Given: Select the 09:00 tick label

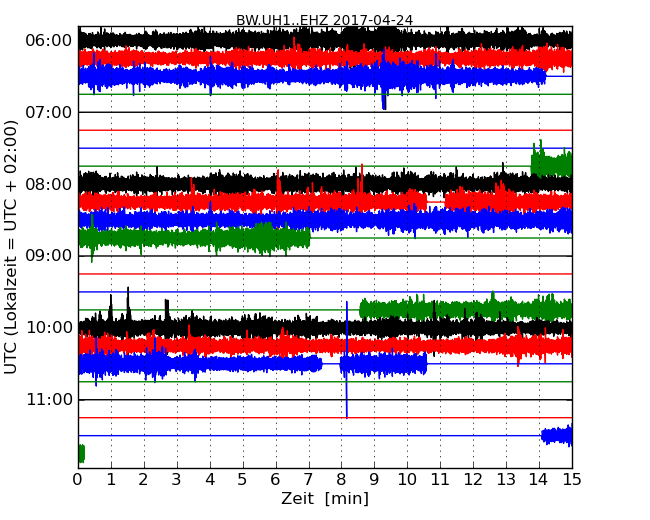Looking at the screenshot, I should tap(48, 256).
